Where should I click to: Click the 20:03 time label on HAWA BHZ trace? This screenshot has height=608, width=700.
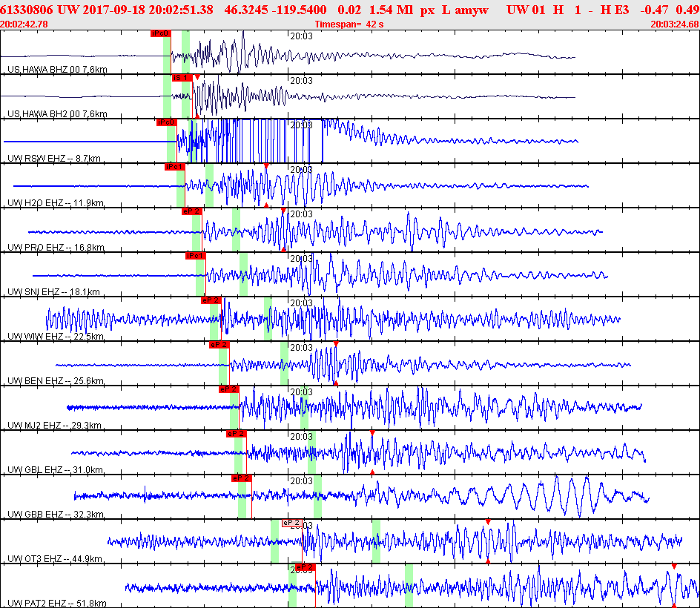click(x=301, y=36)
